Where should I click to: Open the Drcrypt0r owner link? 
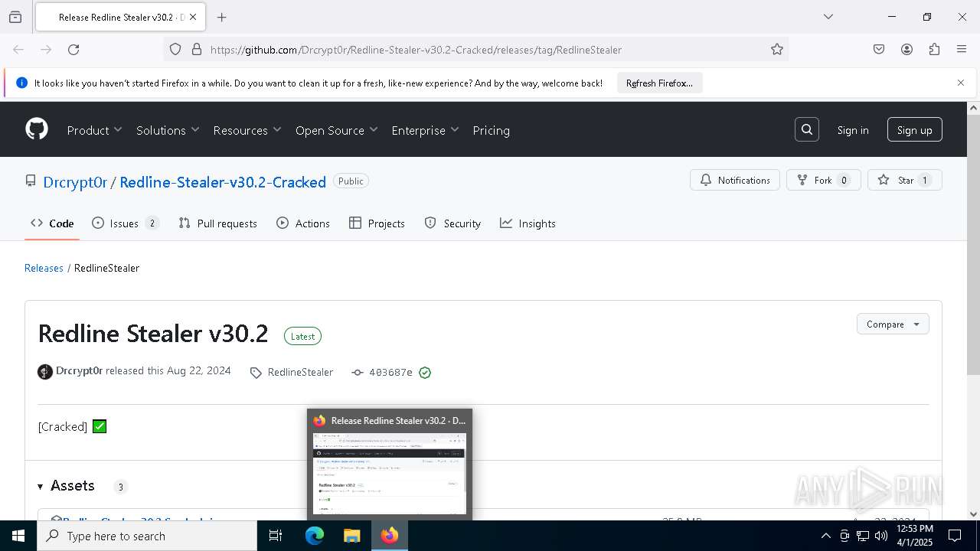click(75, 182)
